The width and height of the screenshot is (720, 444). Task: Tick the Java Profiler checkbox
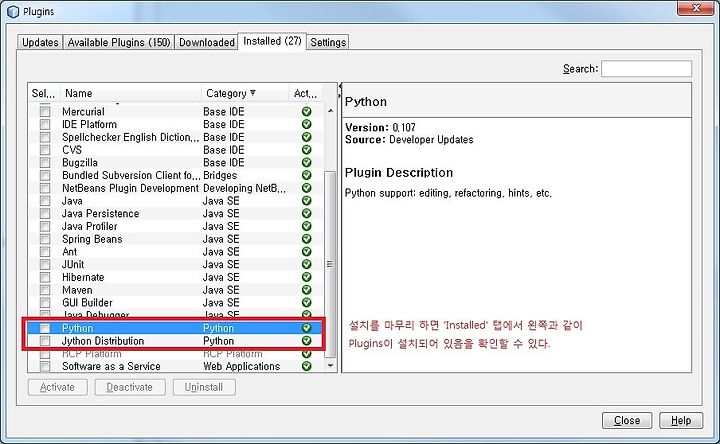[x=45, y=226]
